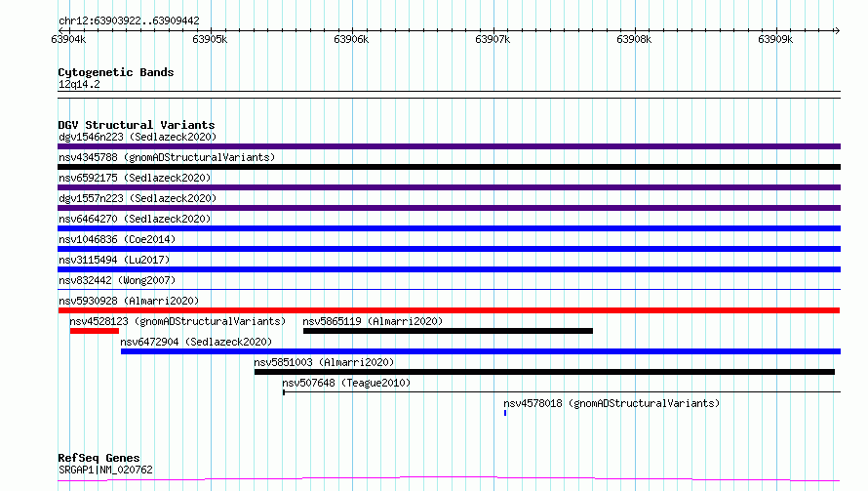Click the black bar under nsv5865119

(448, 331)
